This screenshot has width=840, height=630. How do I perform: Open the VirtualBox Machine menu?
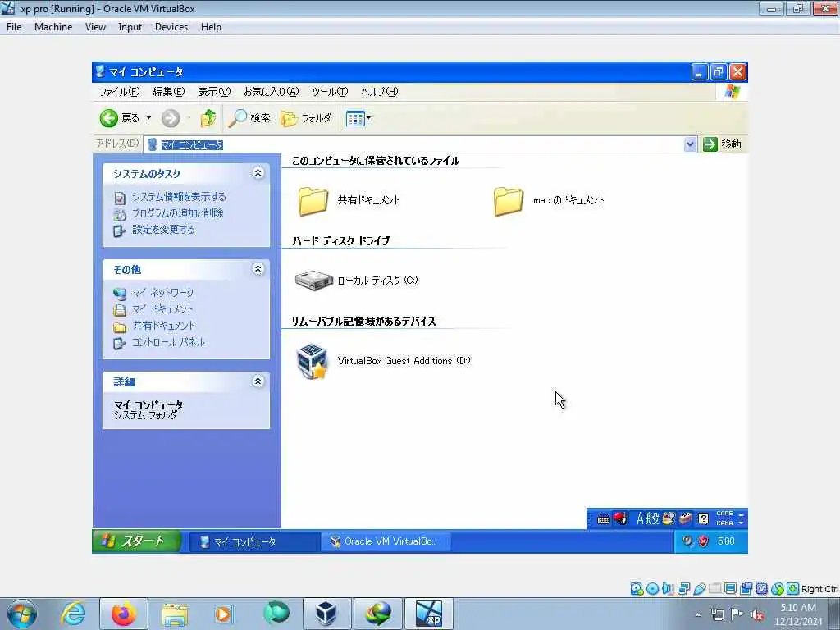pos(53,27)
